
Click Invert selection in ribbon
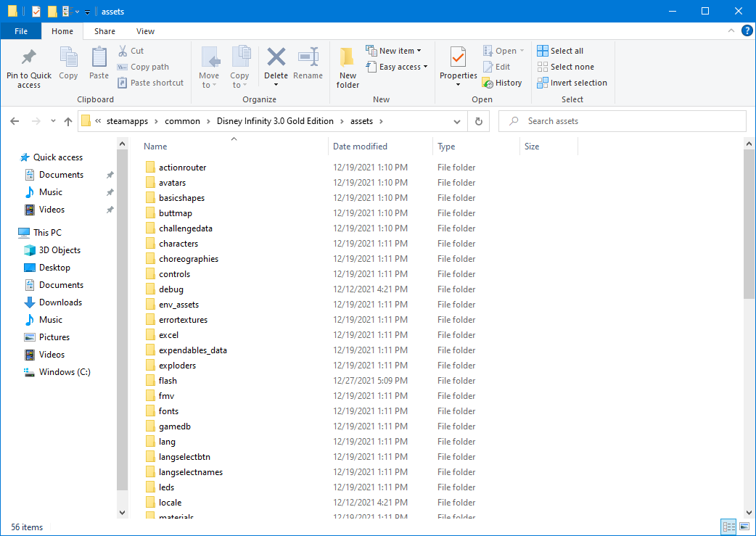[x=572, y=83]
